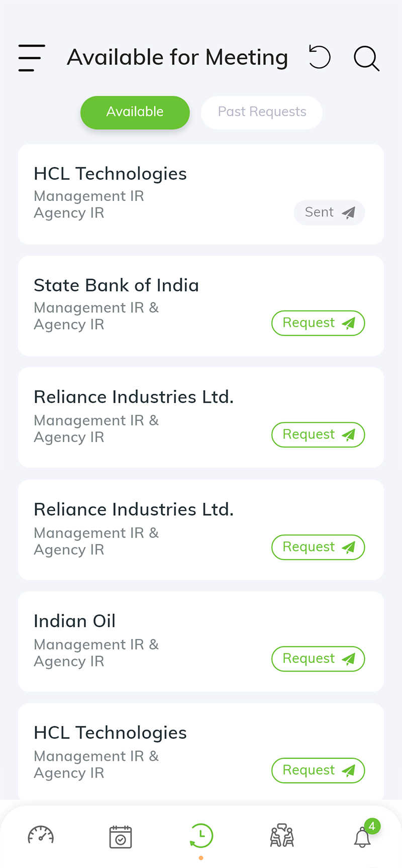Select the top HCL Technologies card title

coord(110,174)
